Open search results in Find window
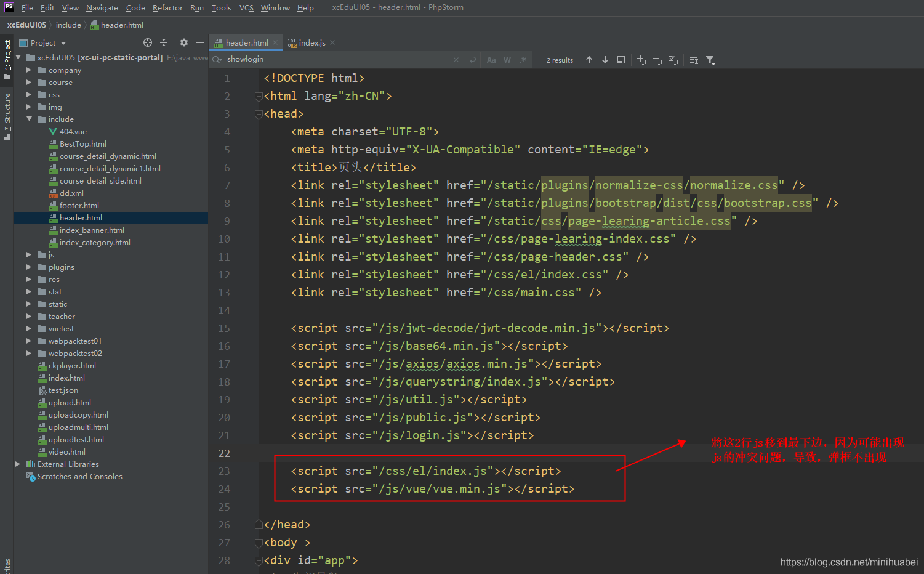924x574 pixels. pyautogui.click(x=621, y=60)
